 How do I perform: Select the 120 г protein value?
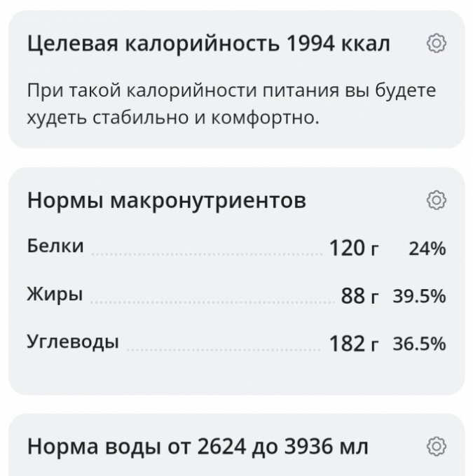click(x=354, y=248)
